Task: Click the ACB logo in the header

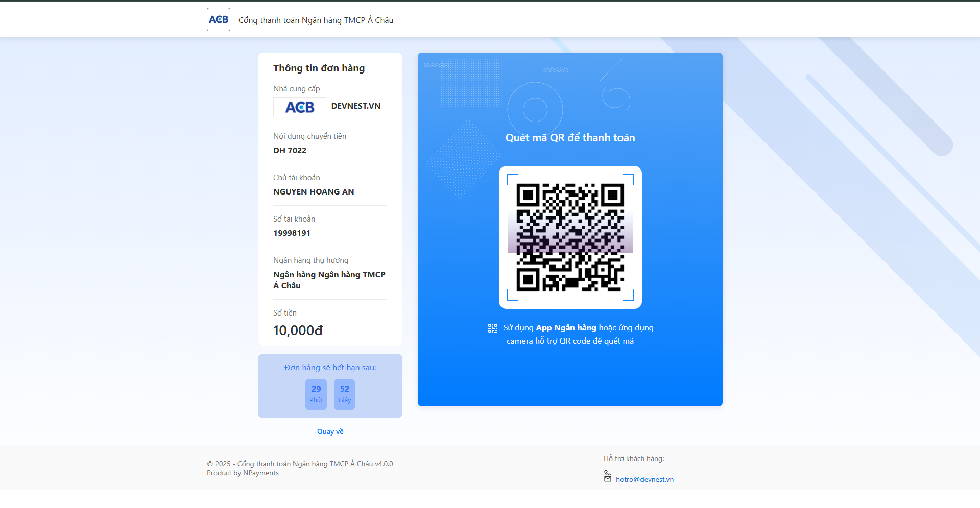Action: pyautogui.click(x=219, y=19)
